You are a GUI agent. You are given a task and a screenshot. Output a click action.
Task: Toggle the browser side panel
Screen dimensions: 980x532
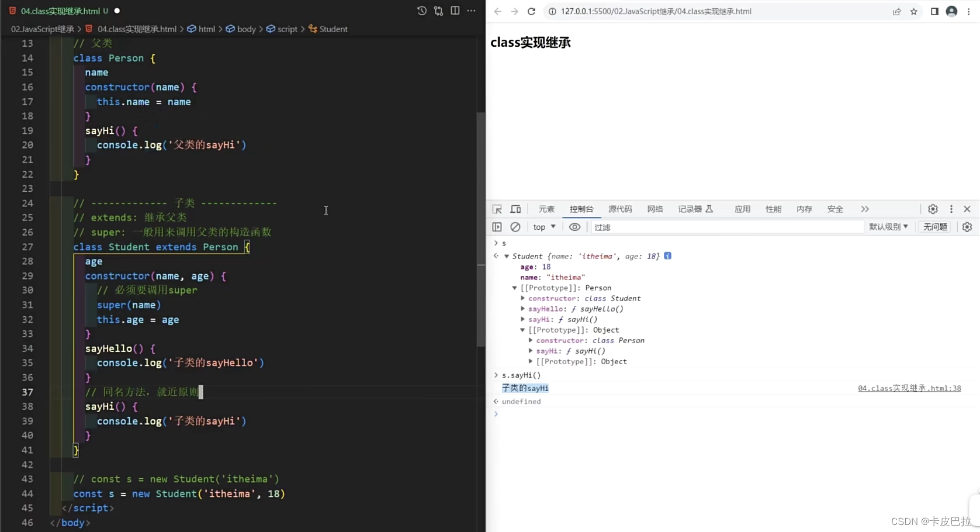tap(934, 11)
